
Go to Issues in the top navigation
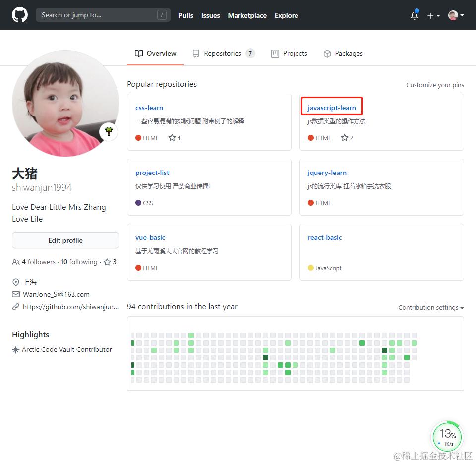click(210, 15)
